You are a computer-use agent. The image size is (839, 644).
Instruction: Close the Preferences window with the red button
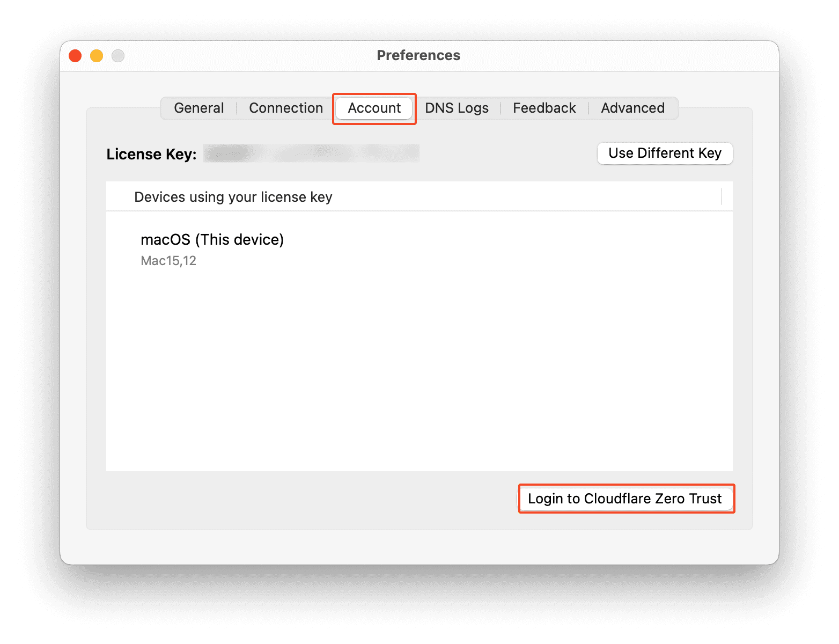(x=75, y=55)
